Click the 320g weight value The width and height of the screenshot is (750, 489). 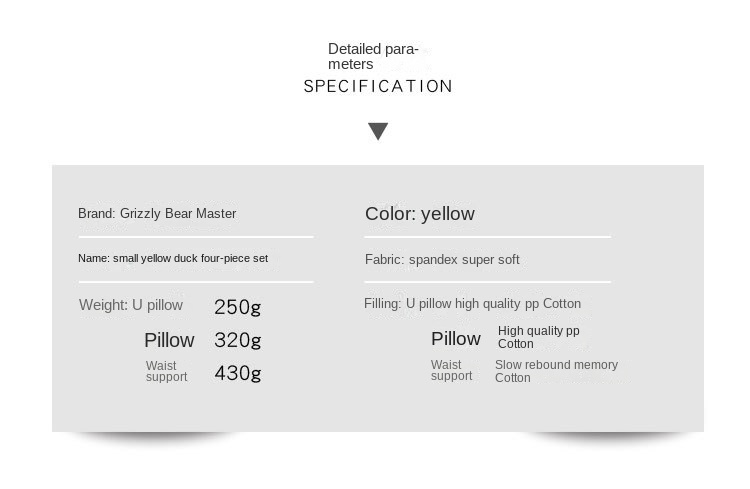point(238,340)
